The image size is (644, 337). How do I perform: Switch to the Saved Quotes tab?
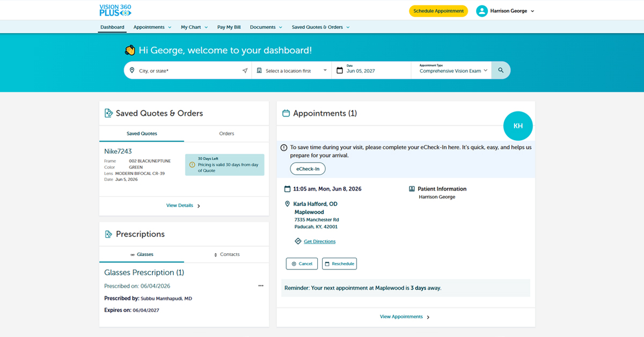click(x=142, y=134)
